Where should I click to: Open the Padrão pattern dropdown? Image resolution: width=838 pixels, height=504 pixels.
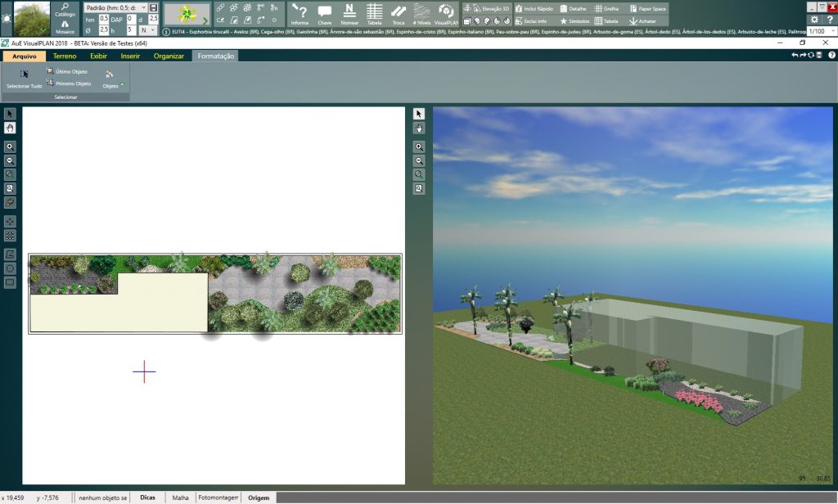(x=143, y=7)
